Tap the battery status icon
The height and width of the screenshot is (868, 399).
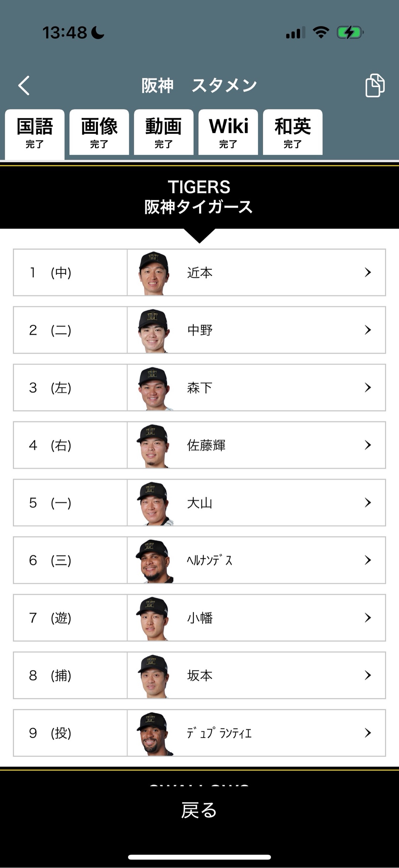(x=349, y=33)
